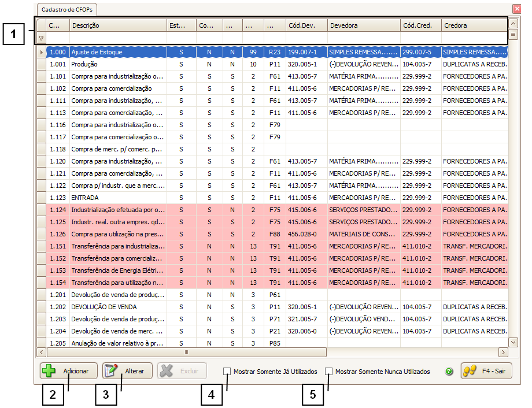Screen dimensions: 532x408
Task: Click the filter funnel icon in filter row
Action: 40,38
